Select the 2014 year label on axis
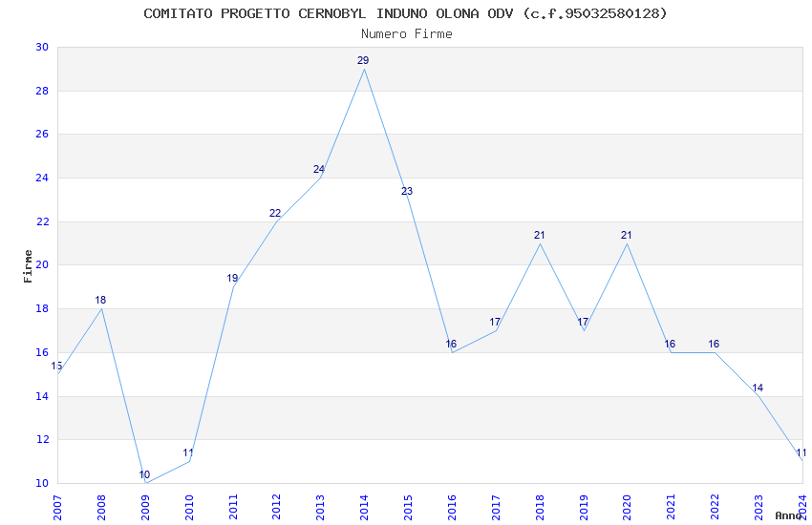Viewport: 812px width, 525px height. [364, 507]
